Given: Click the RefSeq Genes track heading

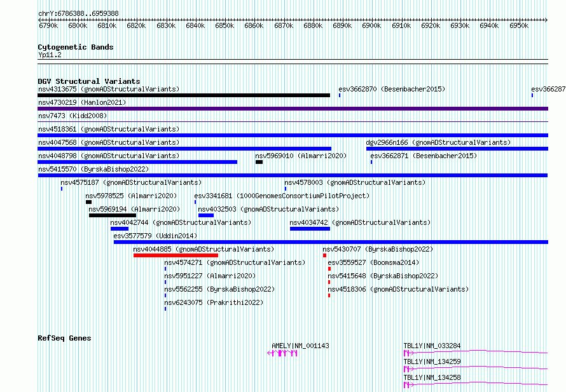Looking at the screenshot, I should (64, 338).
